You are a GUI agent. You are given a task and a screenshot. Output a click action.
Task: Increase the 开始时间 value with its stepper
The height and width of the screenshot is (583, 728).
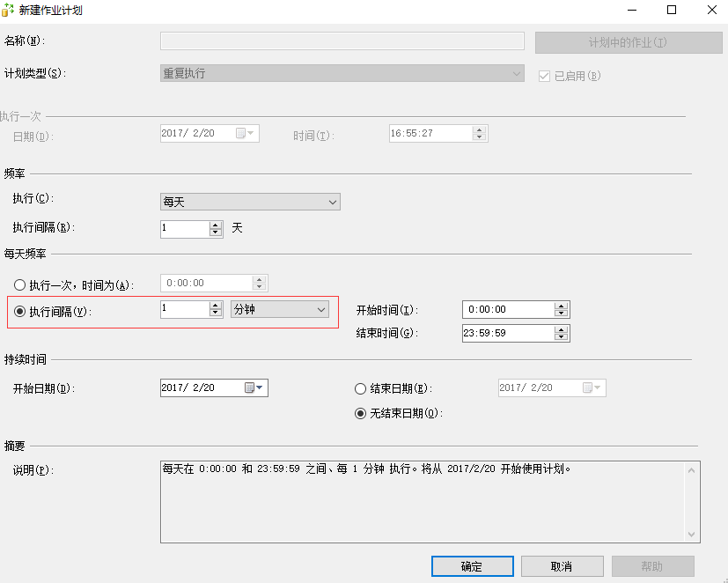point(563,306)
